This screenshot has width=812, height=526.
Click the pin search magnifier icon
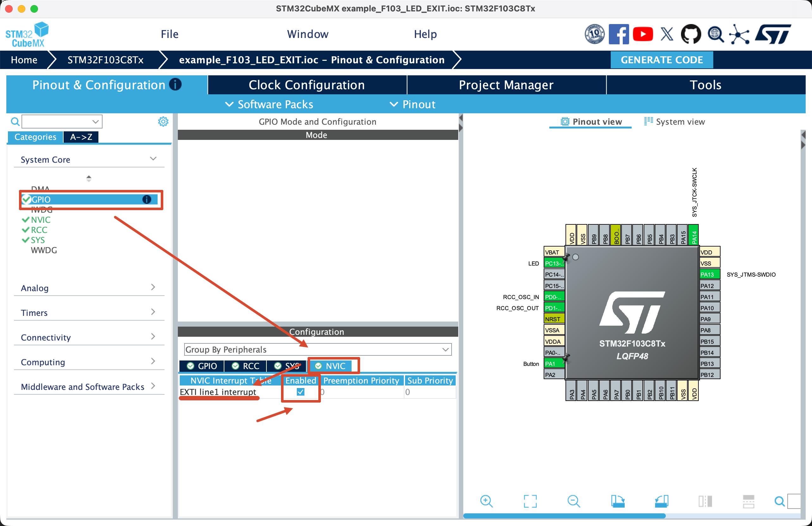tap(779, 501)
